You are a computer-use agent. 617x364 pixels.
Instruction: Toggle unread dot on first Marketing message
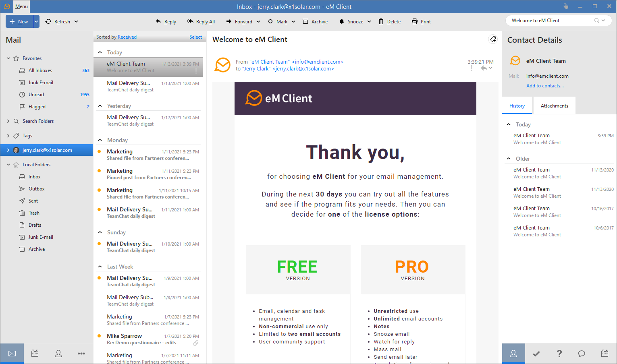click(99, 151)
